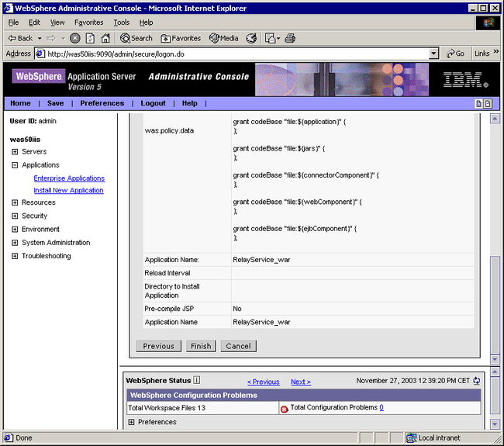Open the Favorites toolbar button
Screen dimensions: 504x446
[x=181, y=38]
